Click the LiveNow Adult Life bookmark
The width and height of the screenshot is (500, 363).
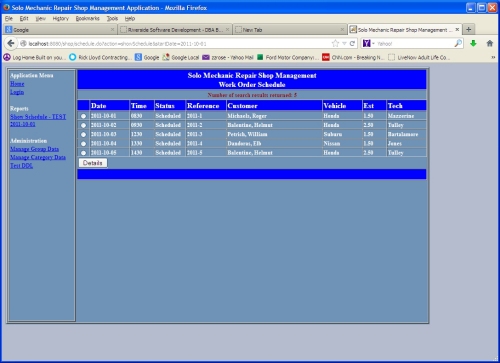[419, 57]
